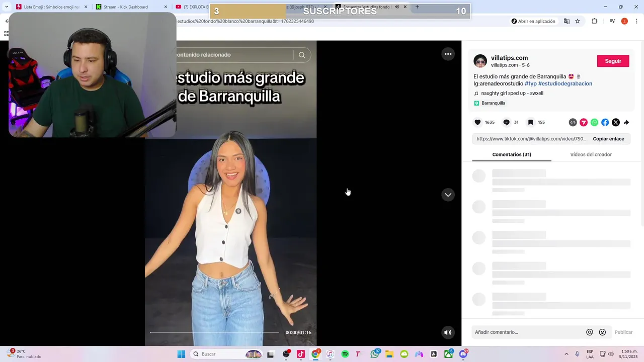644x362 pixels.
Task: Share the video on Facebook
Action: pyautogui.click(x=605, y=122)
